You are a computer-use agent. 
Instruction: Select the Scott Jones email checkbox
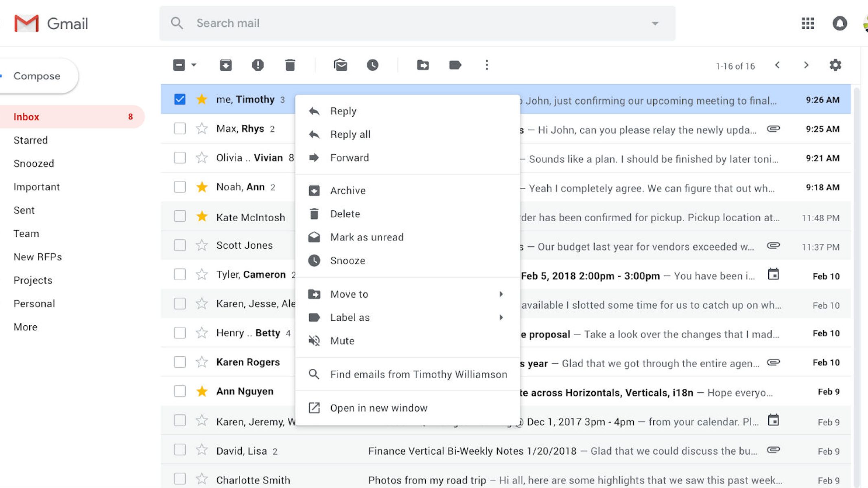tap(180, 245)
